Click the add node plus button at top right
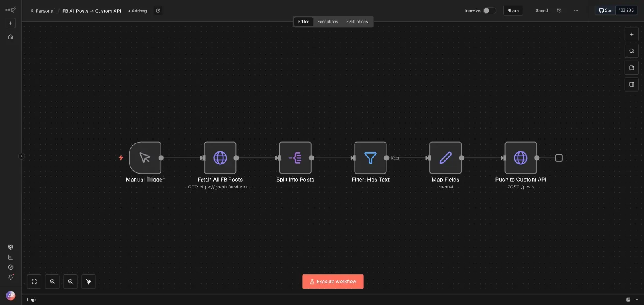Image resolution: width=644 pixels, height=305 pixels. 632,34
